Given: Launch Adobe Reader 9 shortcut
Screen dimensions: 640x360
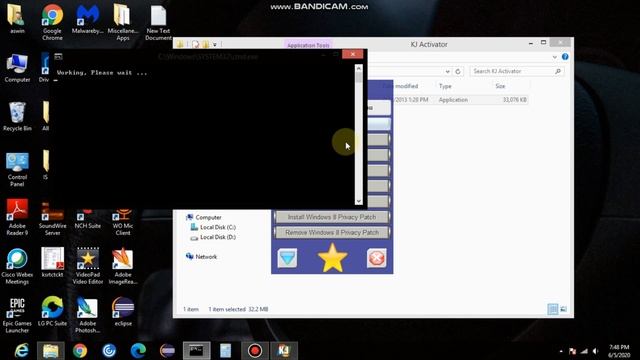Looking at the screenshot, I should pyautogui.click(x=17, y=218).
